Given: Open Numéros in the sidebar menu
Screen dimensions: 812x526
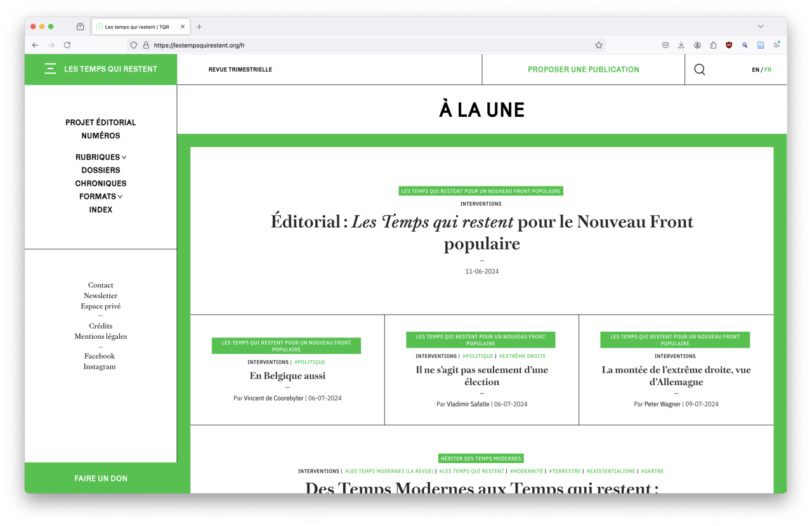Looking at the screenshot, I should pyautogui.click(x=100, y=136).
